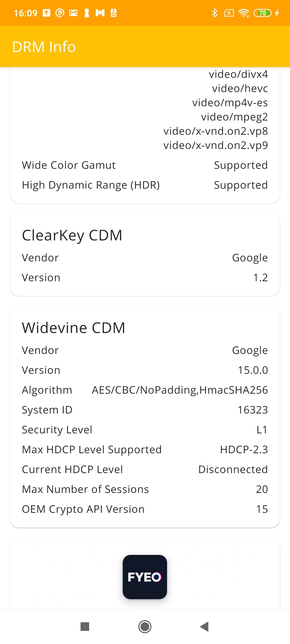Tap the Widevine Version 15.0.0 value
The height and width of the screenshot is (644, 290).
(x=253, y=370)
